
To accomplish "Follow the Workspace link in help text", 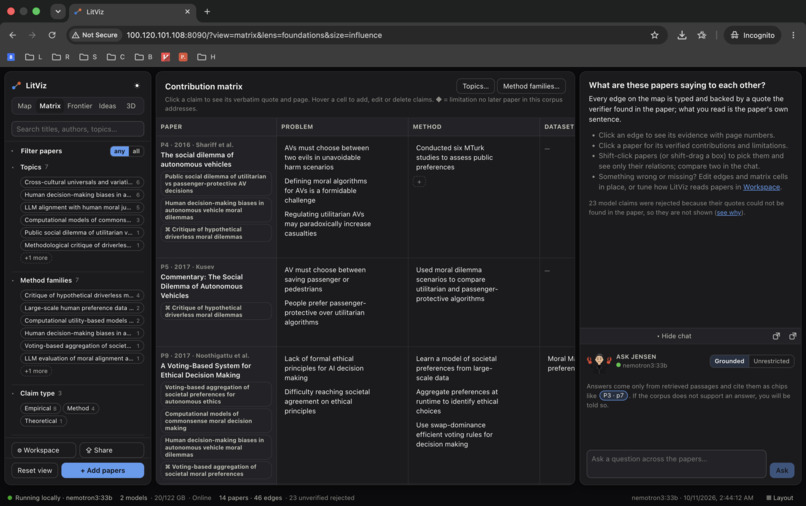I will pyautogui.click(x=761, y=187).
